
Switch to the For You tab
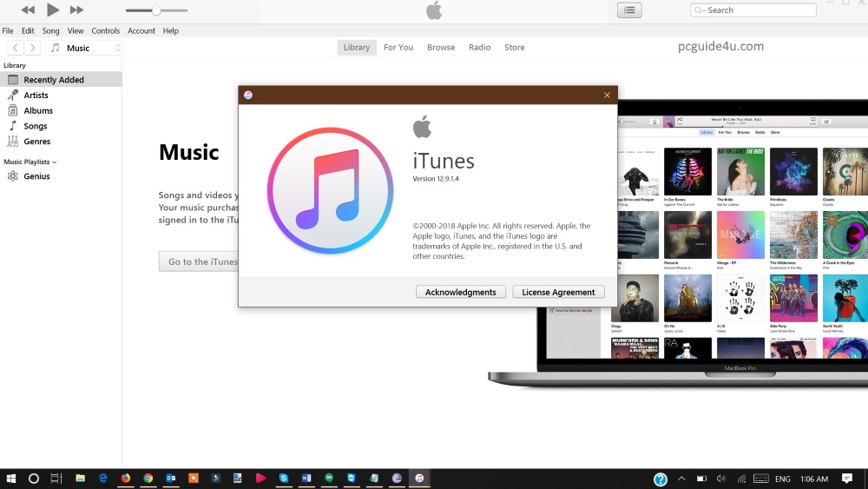tap(398, 48)
